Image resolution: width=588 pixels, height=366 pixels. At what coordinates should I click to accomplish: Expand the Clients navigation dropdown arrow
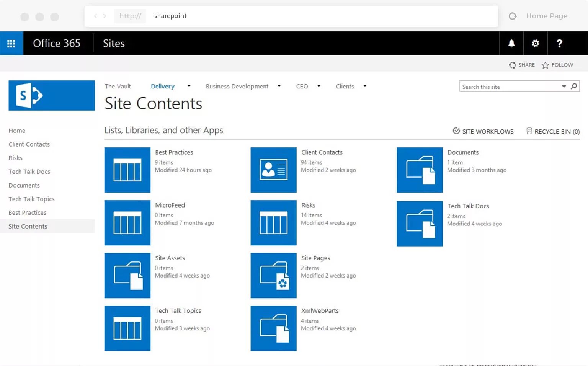click(365, 86)
